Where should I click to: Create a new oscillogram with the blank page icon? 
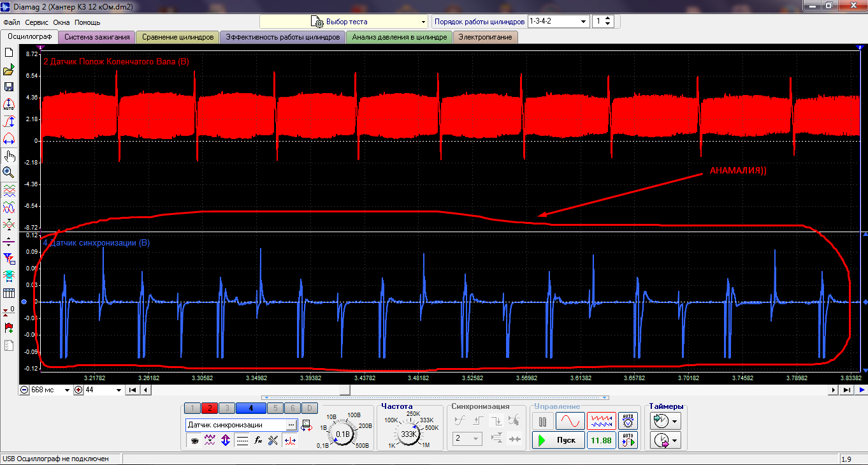tap(9, 53)
